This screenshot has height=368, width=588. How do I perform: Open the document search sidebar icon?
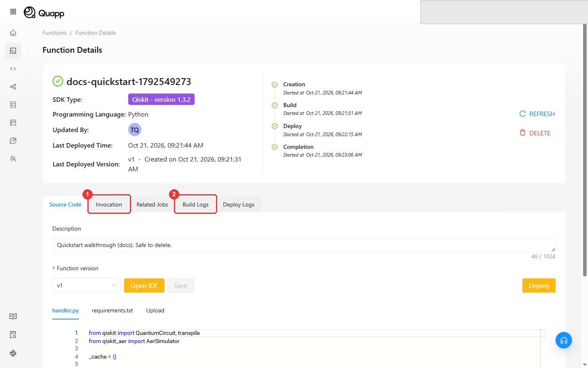(13, 335)
